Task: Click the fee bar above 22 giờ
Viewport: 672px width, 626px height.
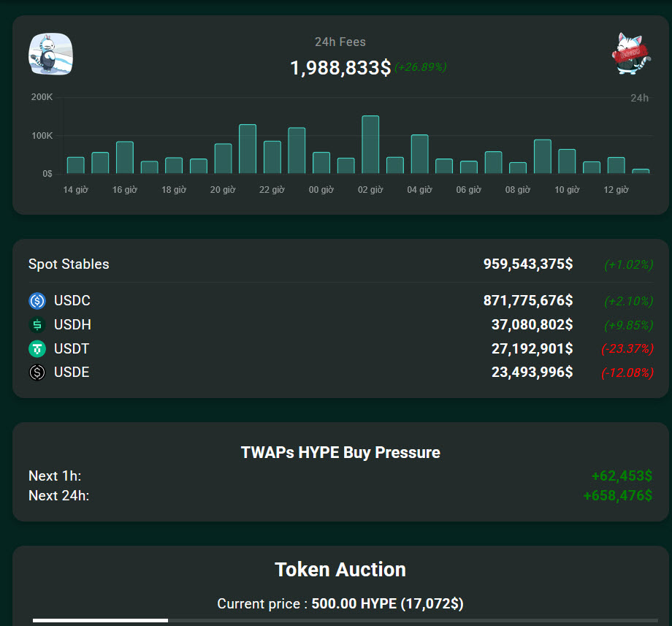Action: pyautogui.click(x=272, y=157)
